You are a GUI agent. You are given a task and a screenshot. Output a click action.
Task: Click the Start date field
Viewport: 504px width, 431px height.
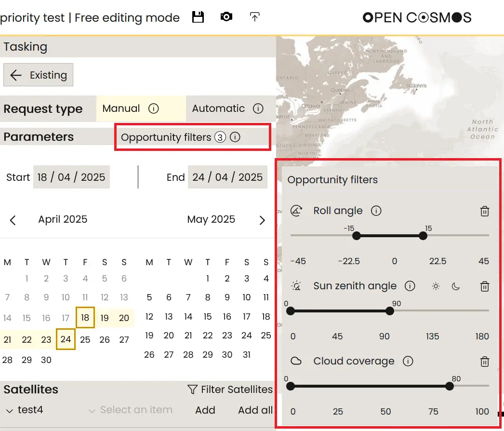pos(71,177)
